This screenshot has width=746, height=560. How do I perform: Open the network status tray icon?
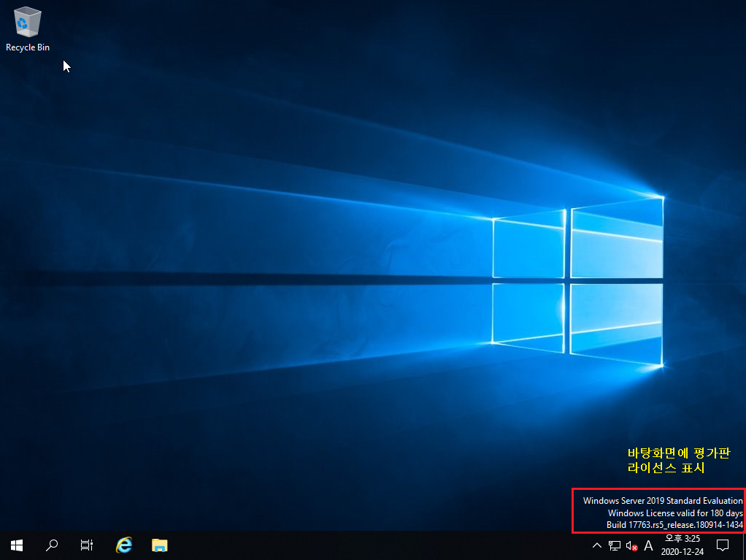coord(614,545)
